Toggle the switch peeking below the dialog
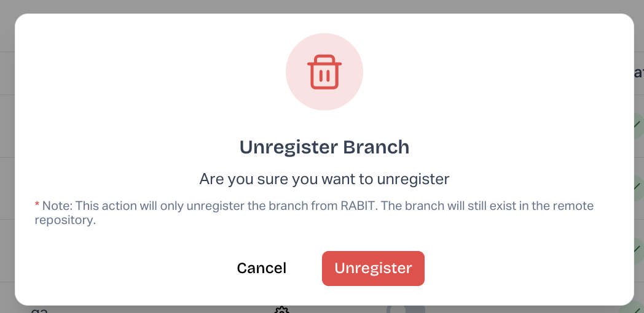This screenshot has width=644, height=313. 406,309
